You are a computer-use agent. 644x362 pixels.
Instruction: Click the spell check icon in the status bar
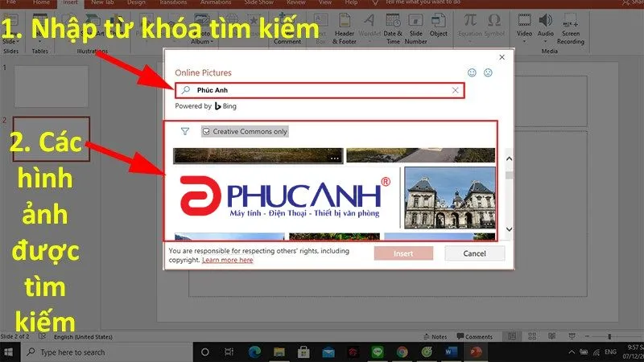point(42,336)
